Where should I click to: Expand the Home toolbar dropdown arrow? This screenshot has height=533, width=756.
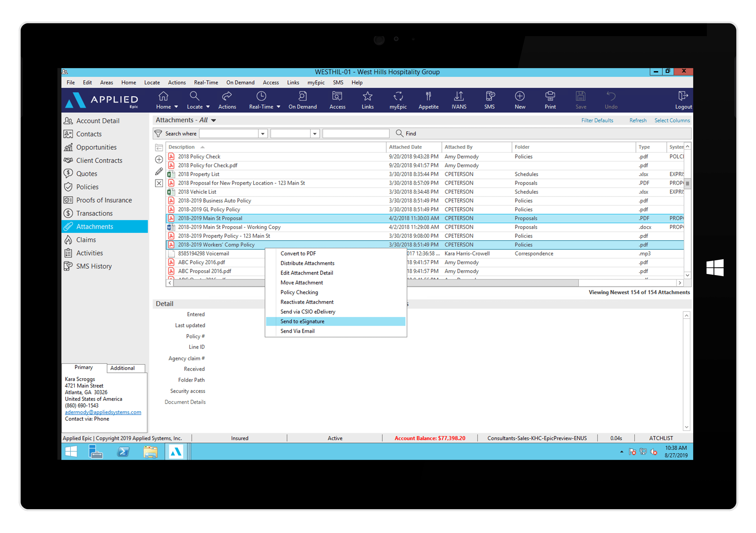click(x=176, y=107)
